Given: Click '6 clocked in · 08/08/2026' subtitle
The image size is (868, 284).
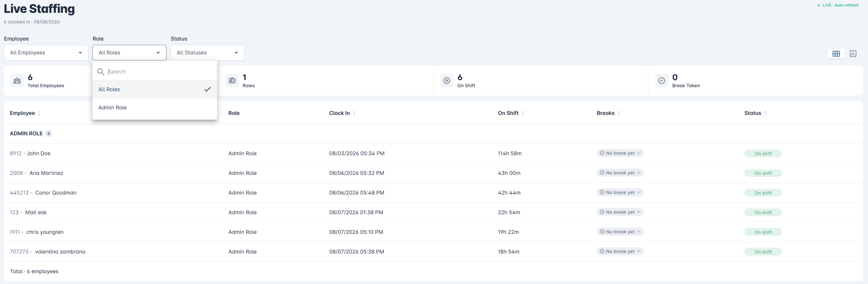Looking at the screenshot, I should [32, 22].
